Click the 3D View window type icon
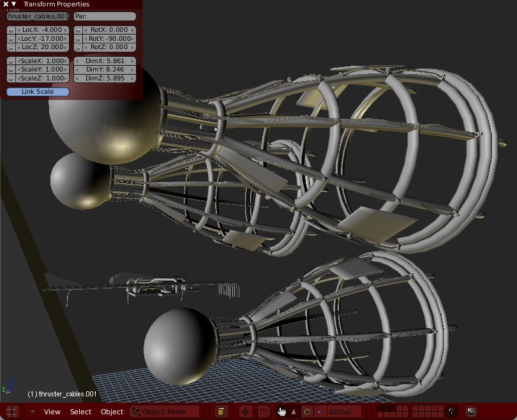517x420 pixels. pyautogui.click(x=12, y=412)
